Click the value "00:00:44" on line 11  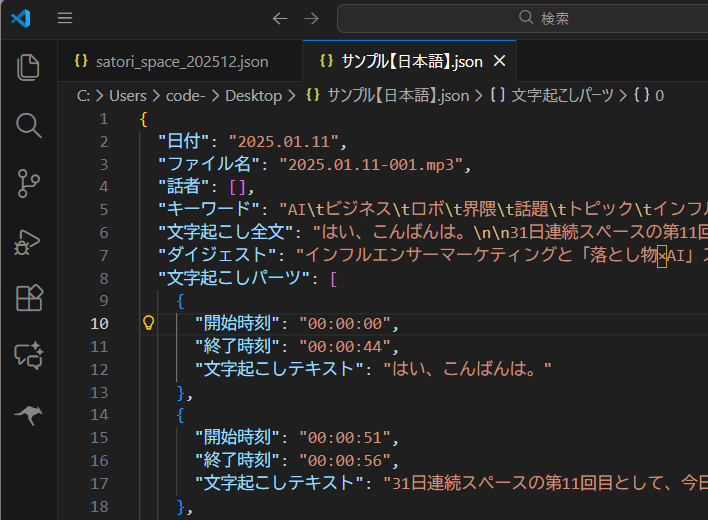tap(345, 347)
